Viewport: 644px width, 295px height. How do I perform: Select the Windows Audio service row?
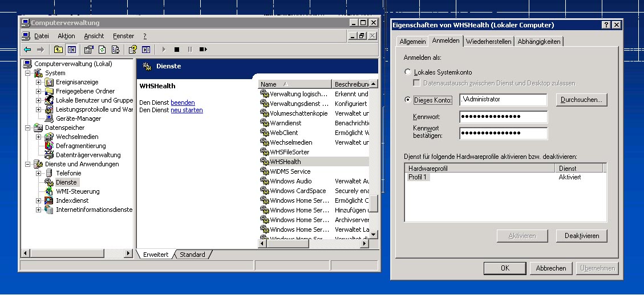click(x=290, y=181)
